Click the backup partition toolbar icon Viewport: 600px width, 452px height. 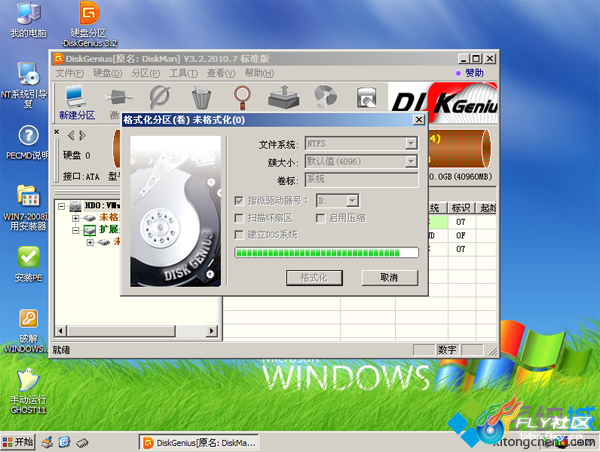point(284,97)
